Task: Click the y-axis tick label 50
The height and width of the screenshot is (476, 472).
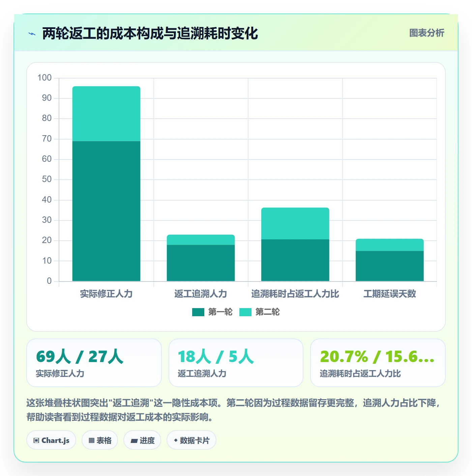Action: pos(47,179)
